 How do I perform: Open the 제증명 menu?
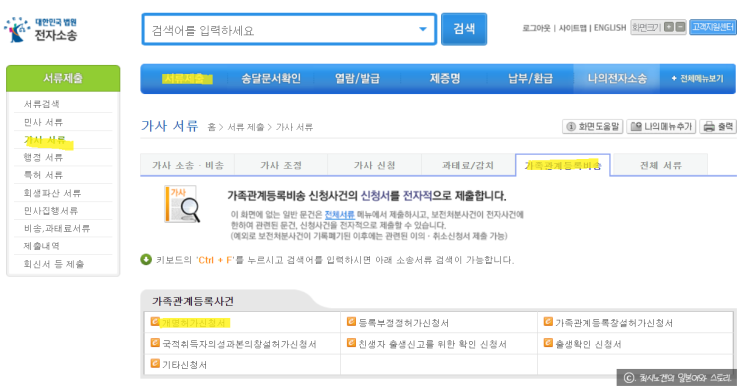tap(444, 78)
